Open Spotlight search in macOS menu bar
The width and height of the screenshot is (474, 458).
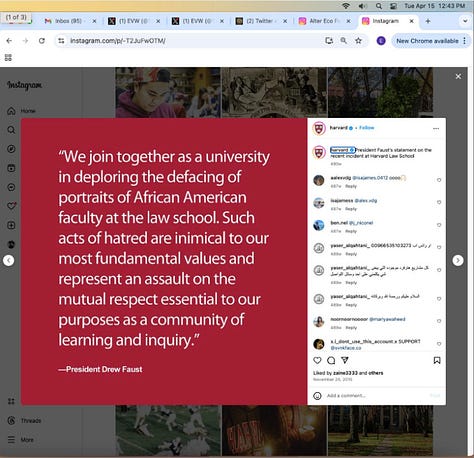pos(379,6)
